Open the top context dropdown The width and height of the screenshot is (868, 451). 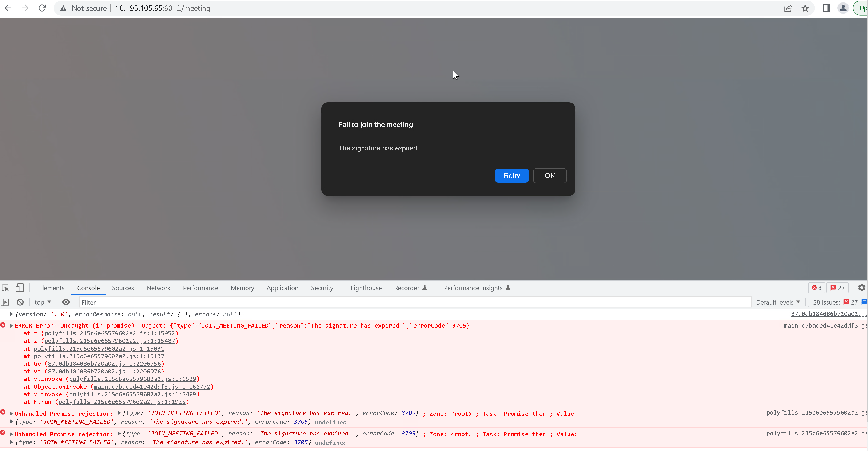(x=42, y=302)
